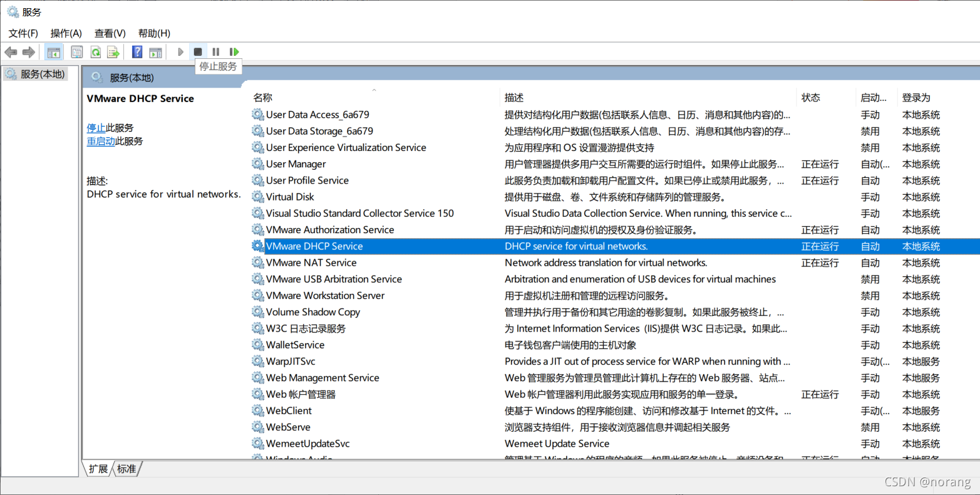Click the 'Wemeet Update Service' description cell
980x495 pixels.
click(x=557, y=444)
